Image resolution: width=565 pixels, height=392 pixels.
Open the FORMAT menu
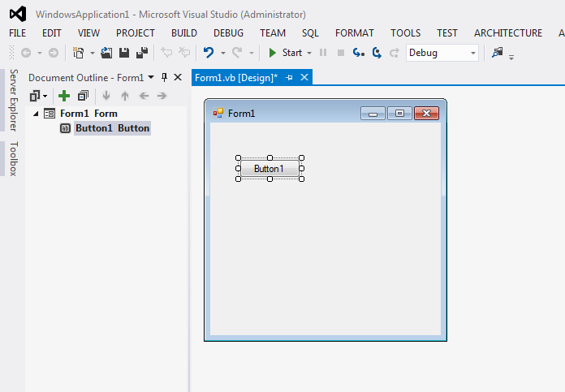click(x=355, y=33)
